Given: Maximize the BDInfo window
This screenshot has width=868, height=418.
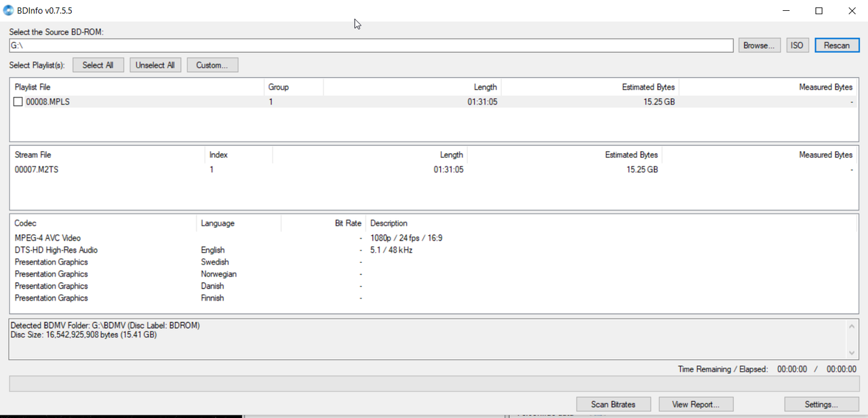Looking at the screenshot, I should point(818,11).
